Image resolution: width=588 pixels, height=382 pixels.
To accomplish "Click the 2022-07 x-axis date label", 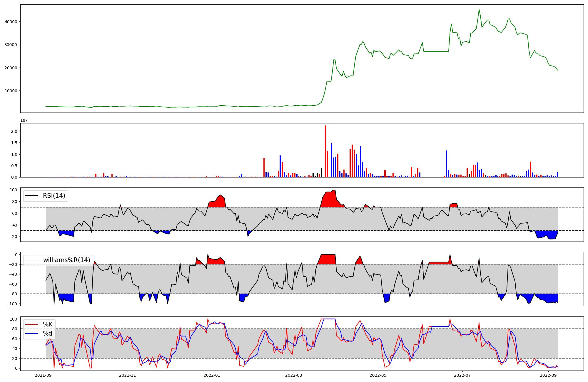I will pos(462,375).
